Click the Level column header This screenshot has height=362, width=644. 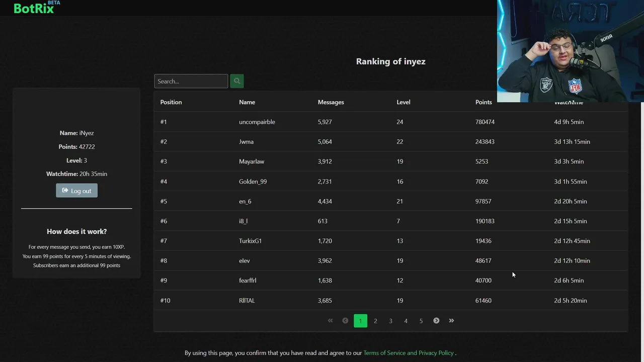[403, 102]
